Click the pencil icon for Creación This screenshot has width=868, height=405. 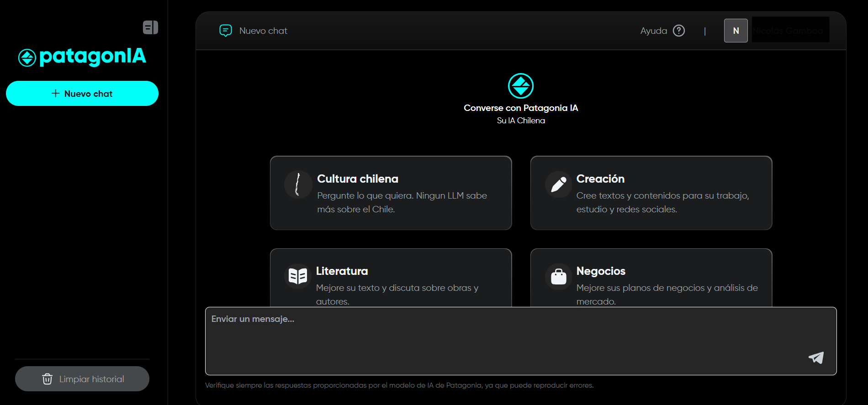pos(558,184)
